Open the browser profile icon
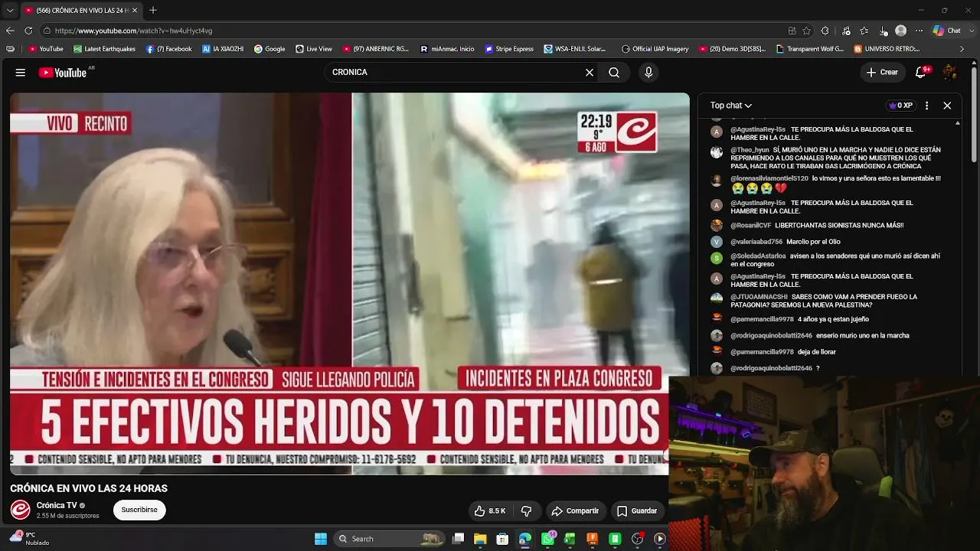Viewport: 980px width, 551px height. click(x=901, y=31)
